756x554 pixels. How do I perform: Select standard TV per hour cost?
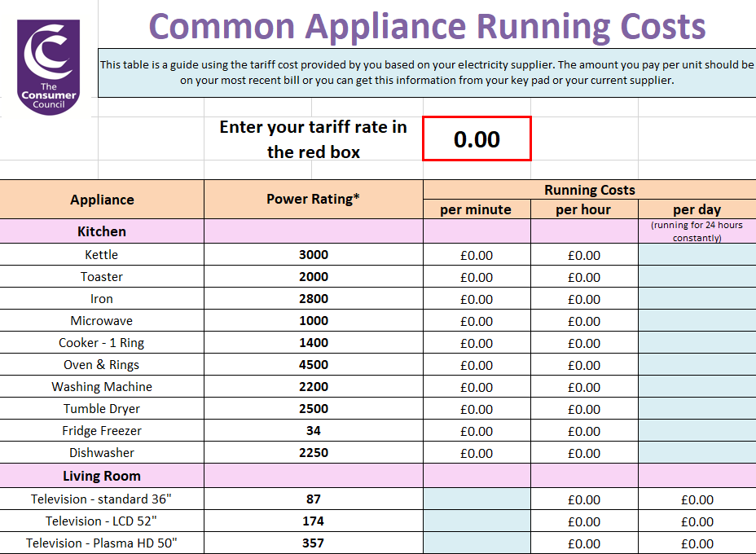pos(584,499)
